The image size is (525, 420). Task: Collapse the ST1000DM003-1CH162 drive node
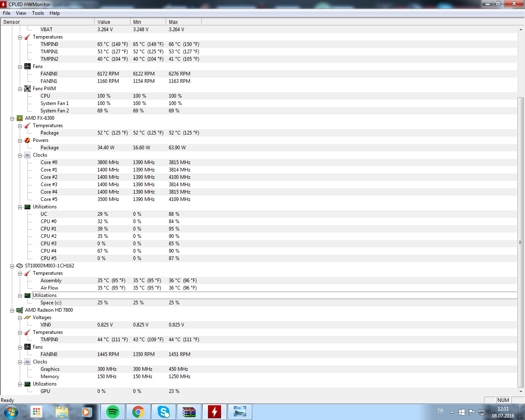coord(12,266)
